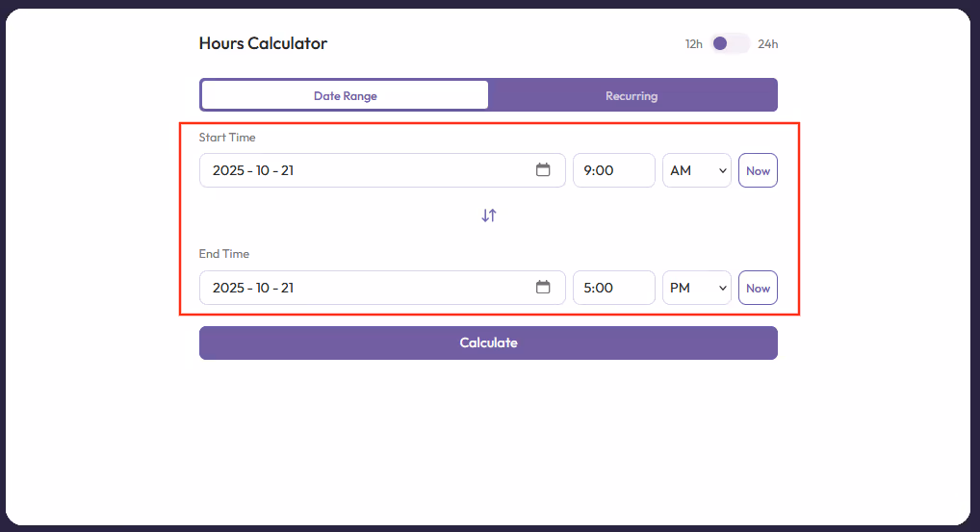Click the Calculate button
980x532 pixels.
coord(488,342)
